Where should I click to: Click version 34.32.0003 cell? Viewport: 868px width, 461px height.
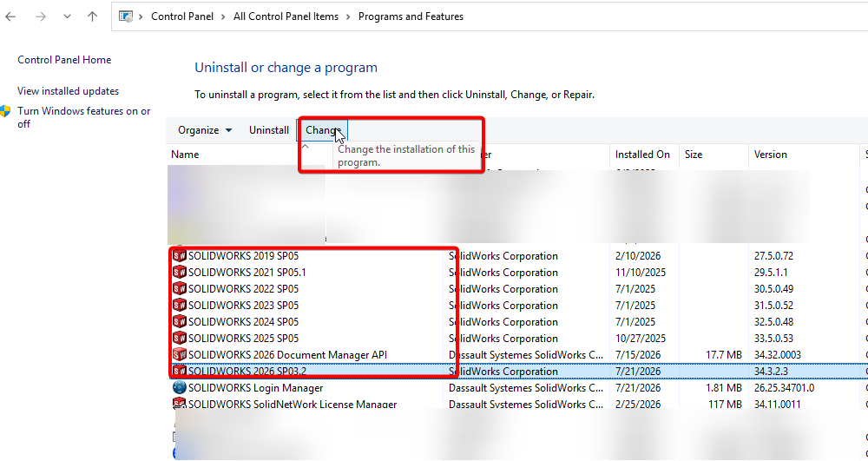pyautogui.click(x=777, y=355)
